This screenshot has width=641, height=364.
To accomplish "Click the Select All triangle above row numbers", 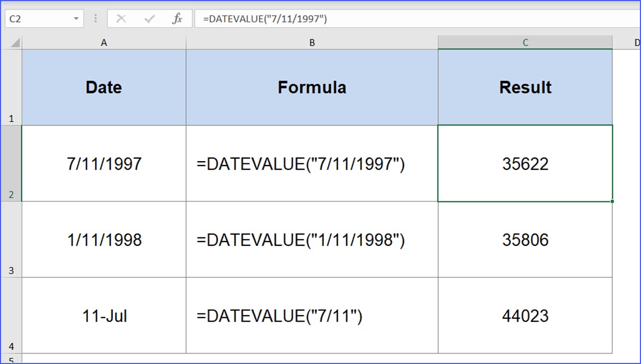I will coord(14,42).
